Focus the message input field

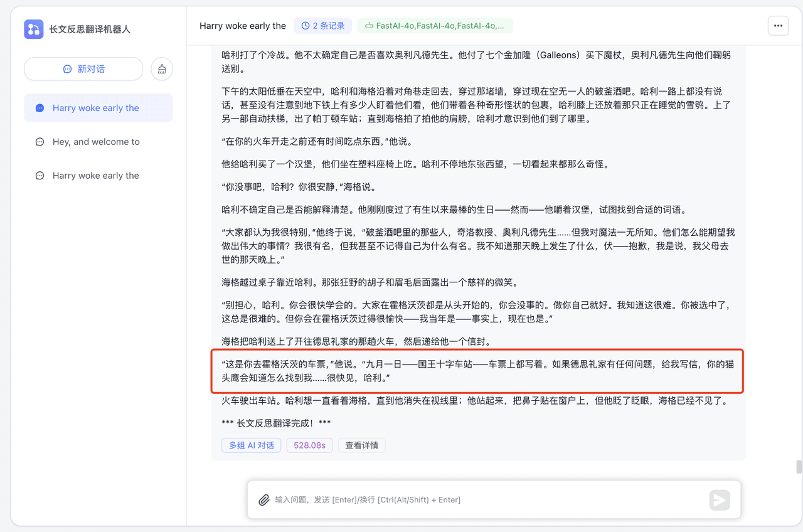(x=483, y=500)
